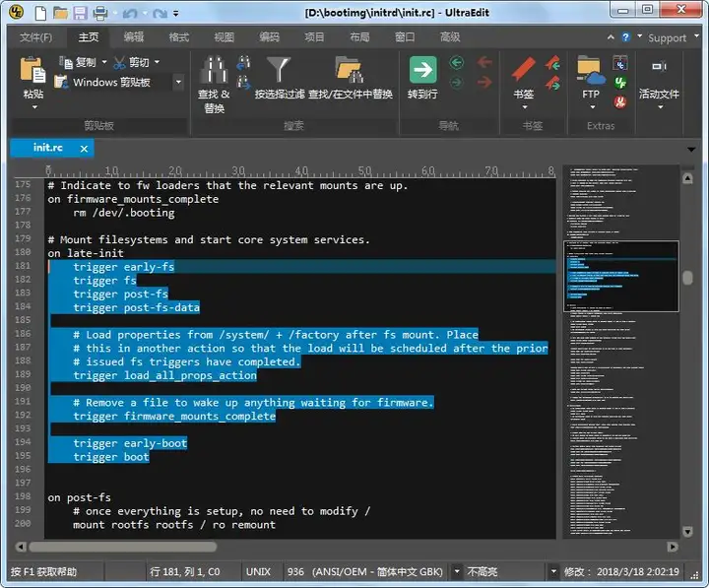Switch to the 视图 ribbon tab
709x588 pixels.
point(224,37)
